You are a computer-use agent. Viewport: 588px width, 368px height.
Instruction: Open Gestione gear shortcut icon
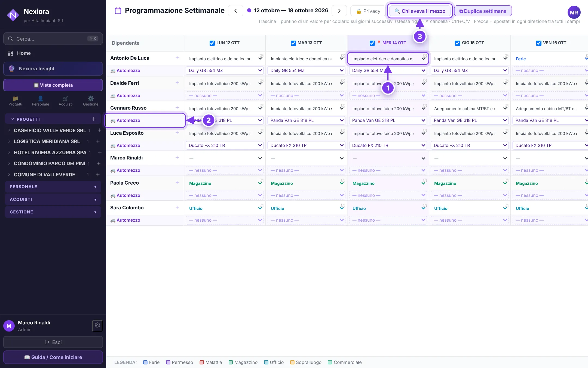coord(91,101)
